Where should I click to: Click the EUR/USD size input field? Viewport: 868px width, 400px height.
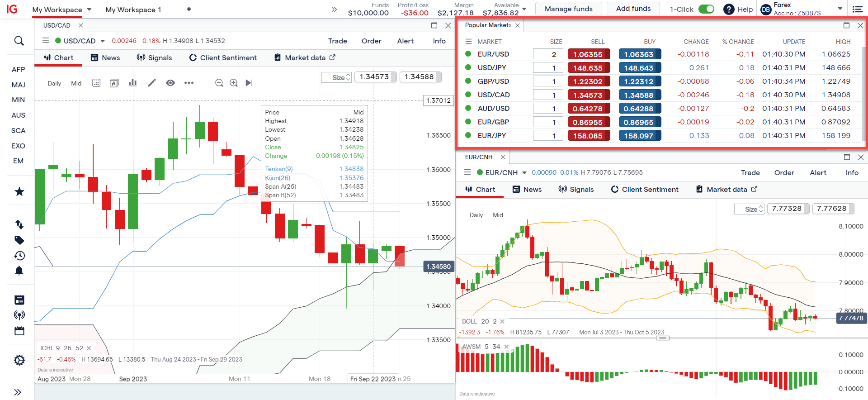[548, 54]
